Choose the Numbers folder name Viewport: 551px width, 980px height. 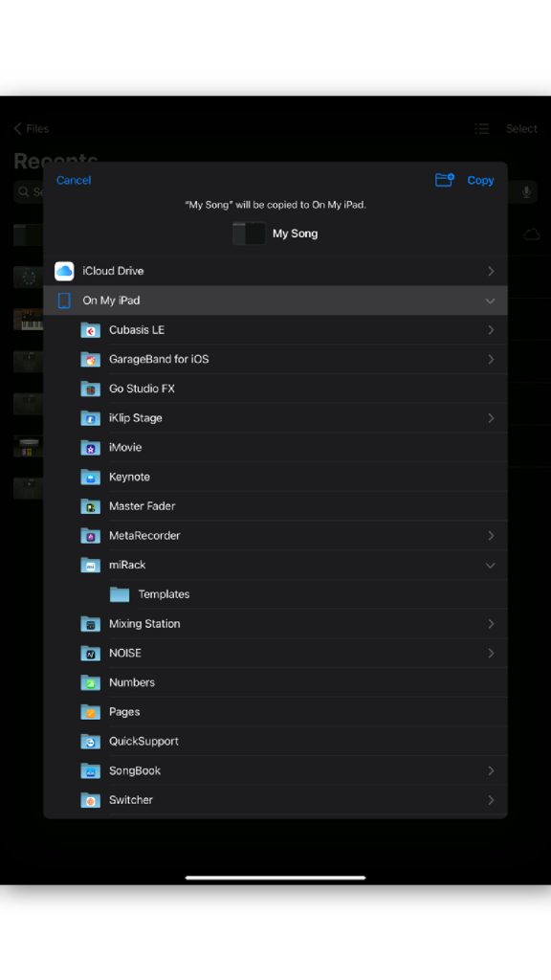[132, 682]
